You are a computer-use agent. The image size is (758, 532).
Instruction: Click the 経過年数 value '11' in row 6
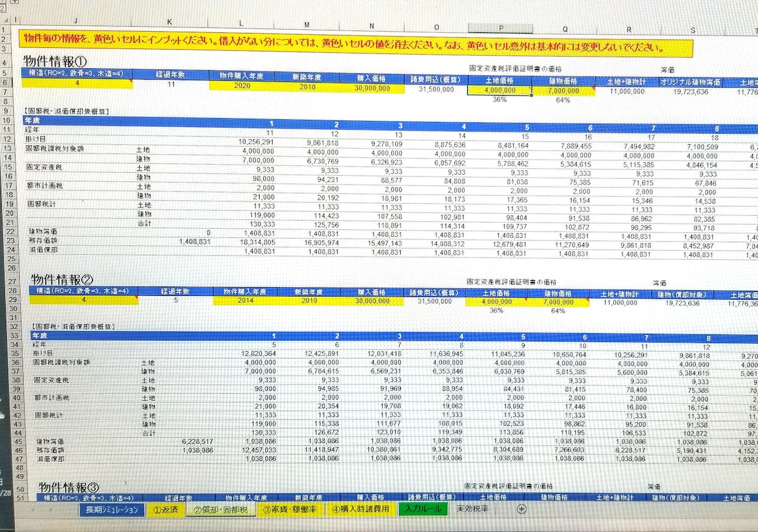pyautogui.click(x=172, y=85)
